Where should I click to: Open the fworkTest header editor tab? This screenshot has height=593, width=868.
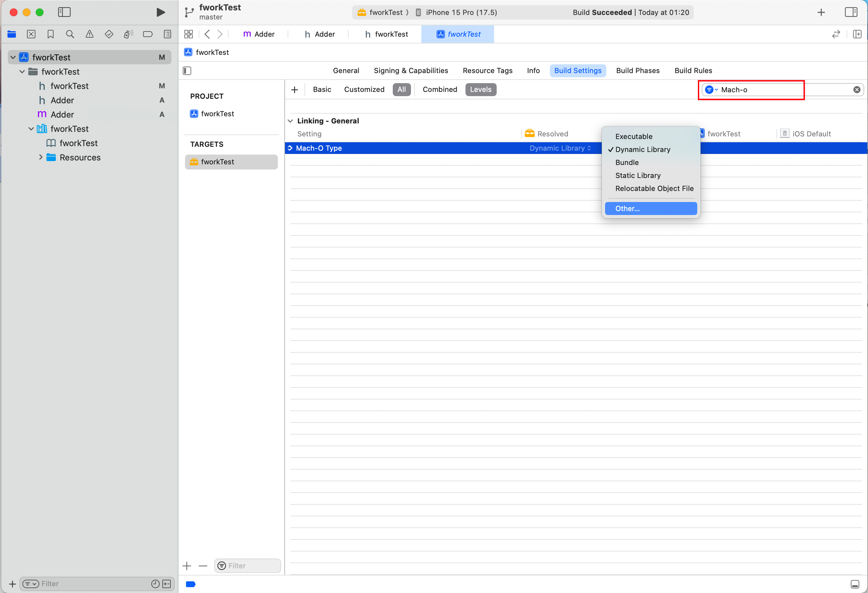tap(386, 34)
